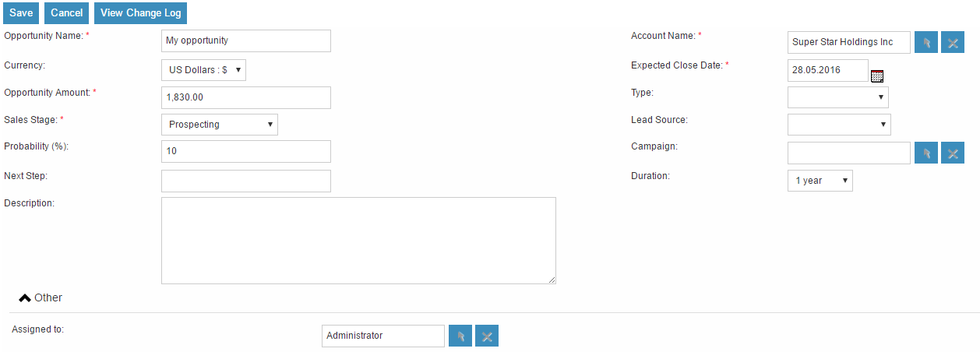
Task: Click the Next Step input field
Action: point(246,181)
